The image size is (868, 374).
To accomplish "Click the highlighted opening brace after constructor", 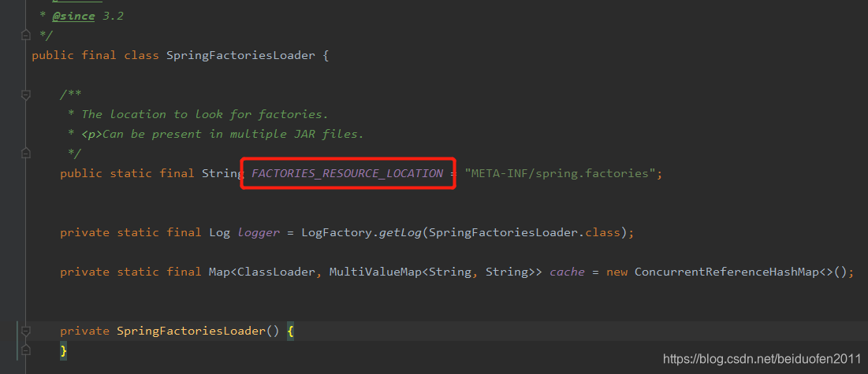I will coord(291,331).
